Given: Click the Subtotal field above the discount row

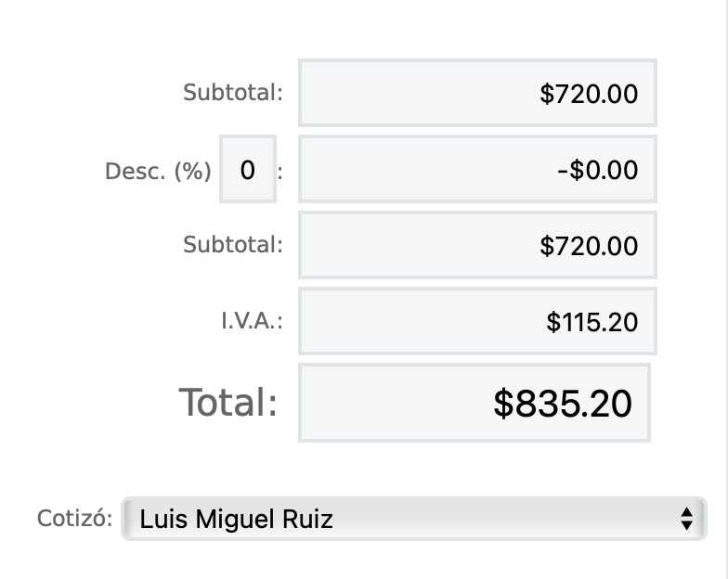Looking at the screenshot, I should click(477, 93).
